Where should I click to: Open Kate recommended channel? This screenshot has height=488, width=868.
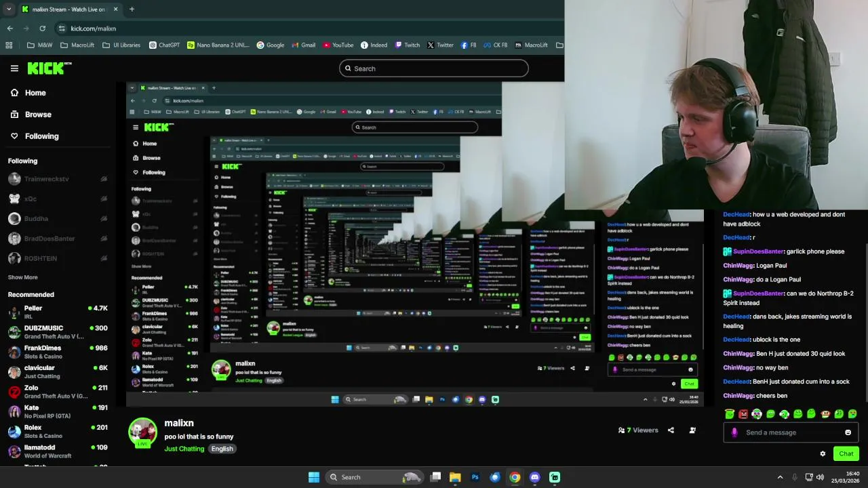point(58,411)
